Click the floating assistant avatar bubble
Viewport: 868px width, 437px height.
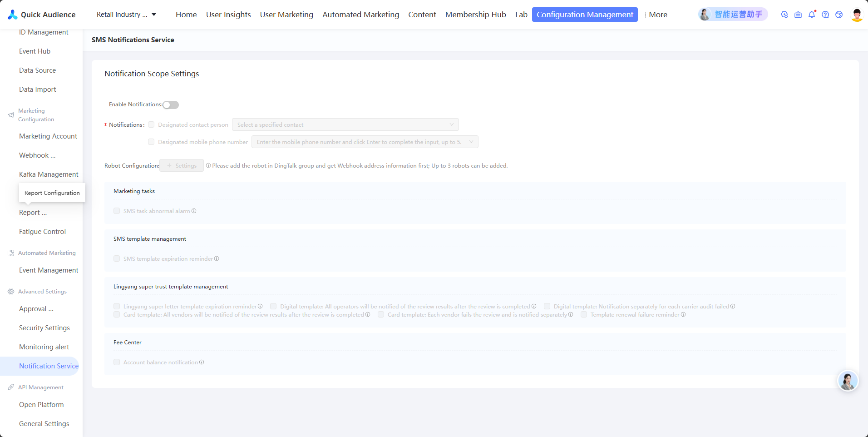[x=848, y=381]
